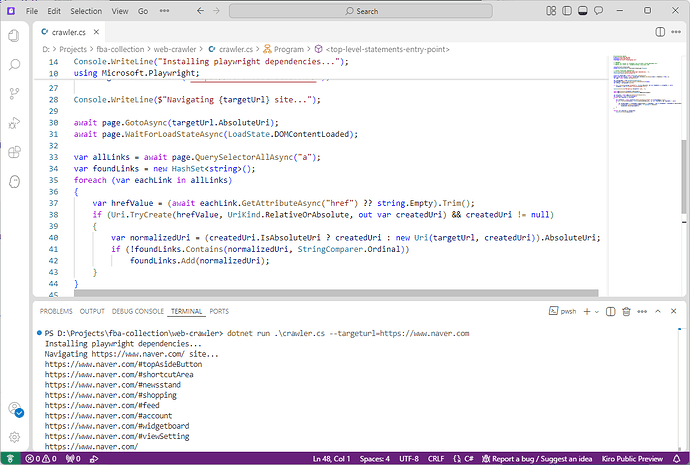Open a remote window from the status bar
The width and height of the screenshot is (690, 465).
click(x=10, y=459)
